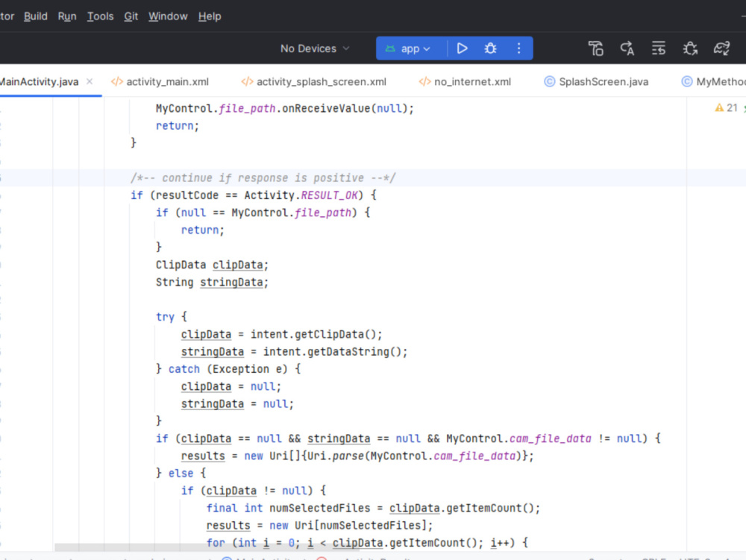
Task: Open the No Devices dropdown
Action: pyautogui.click(x=315, y=48)
